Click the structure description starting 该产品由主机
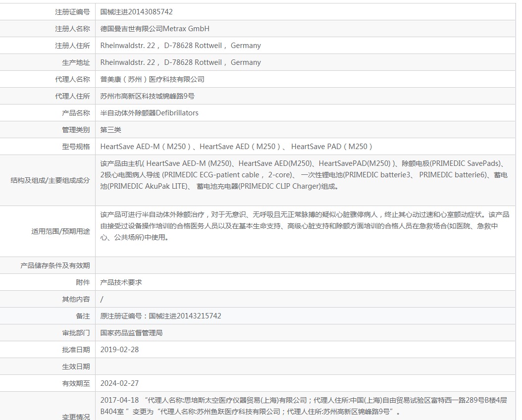The width and height of the screenshot is (522, 420). click(304, 175)
